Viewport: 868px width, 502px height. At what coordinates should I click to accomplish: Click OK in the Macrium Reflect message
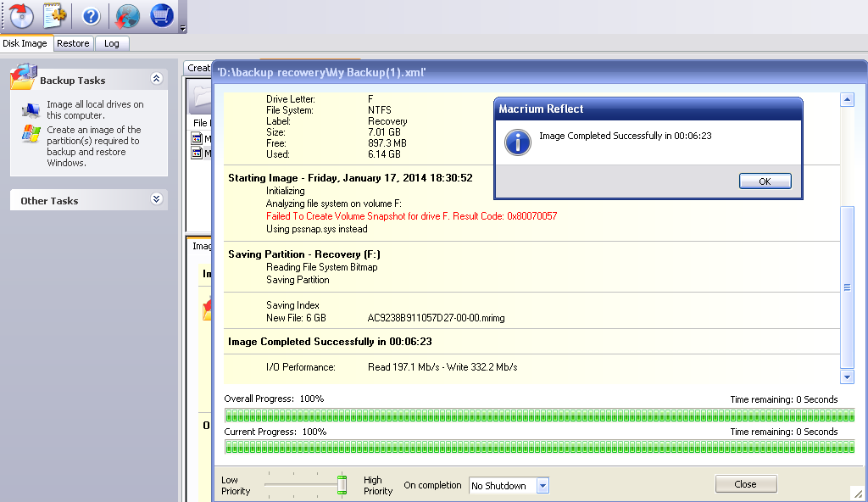coord(765,181)
